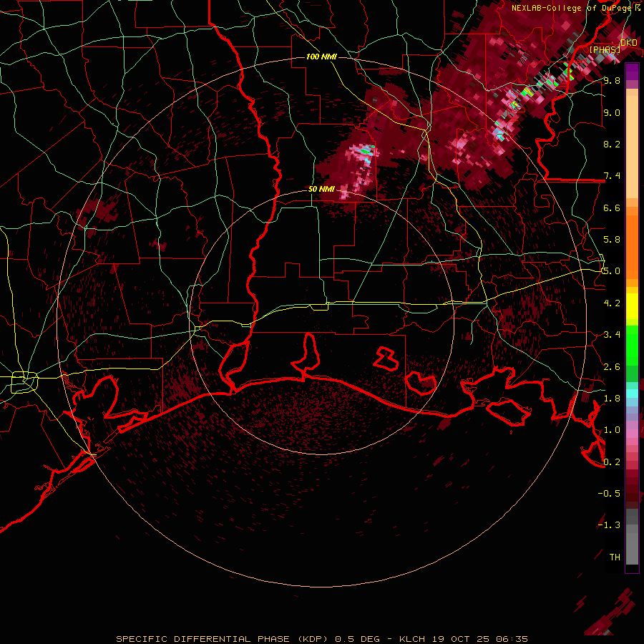Screen dimensions: 644x644
Task: Click the 8.2 scale value
Action: click(612, 144)
